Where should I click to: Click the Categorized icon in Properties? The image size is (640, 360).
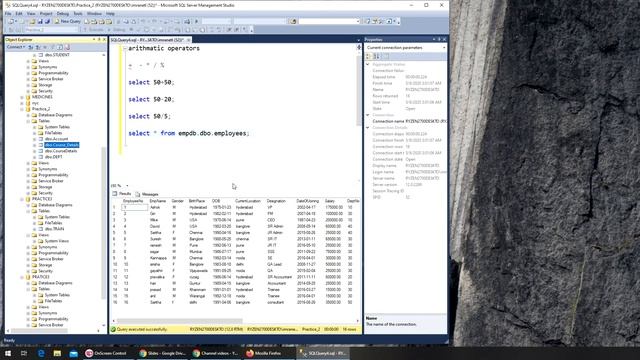[369, 56]
